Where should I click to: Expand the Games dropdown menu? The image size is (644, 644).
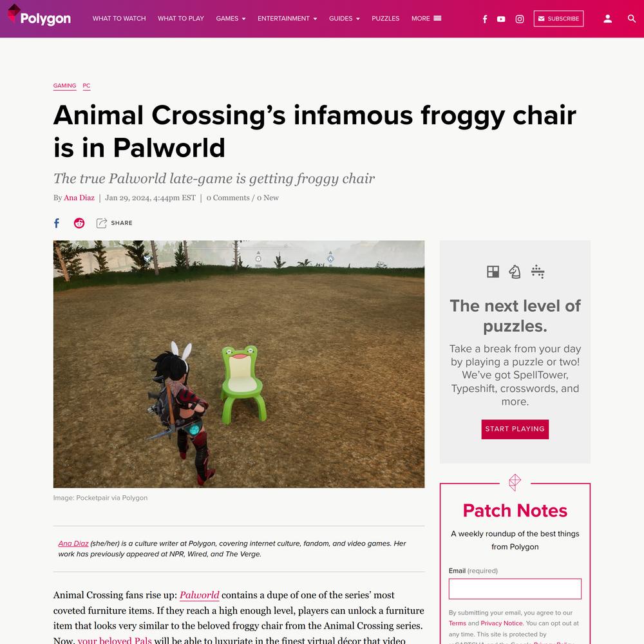231,19
